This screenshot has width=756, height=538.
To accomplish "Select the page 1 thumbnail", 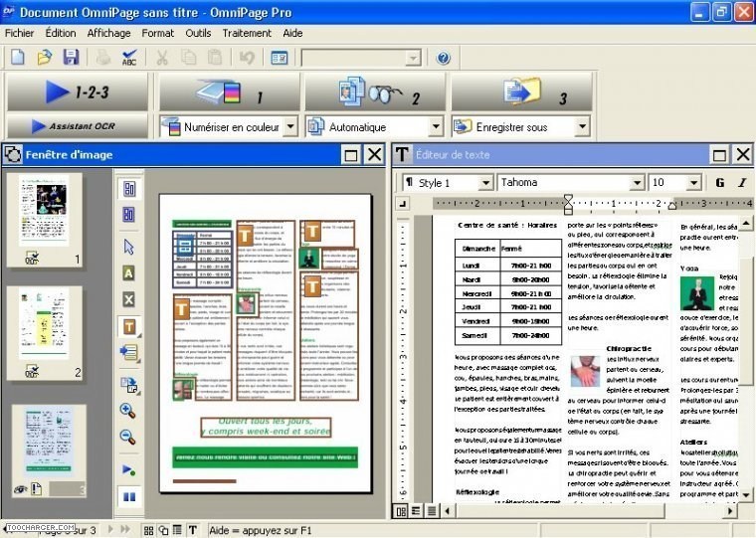I will pyautogui.click(x=45, y=220).
